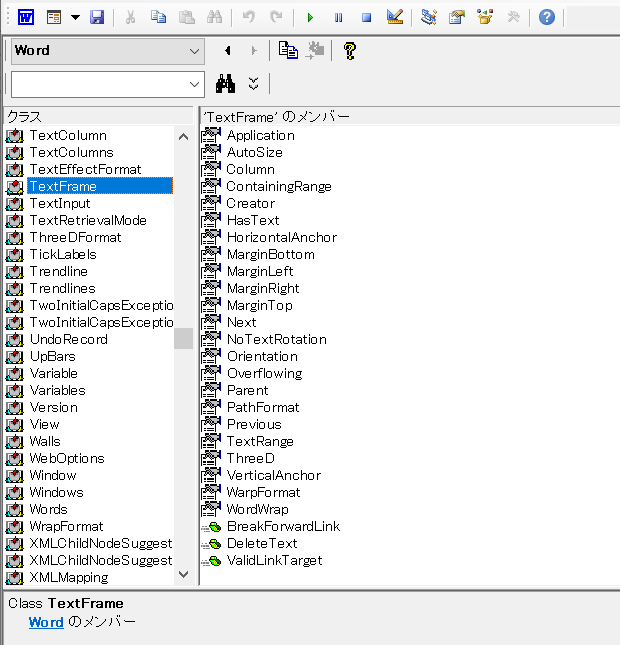Click the View Microsoft Word icon
This screenshot has width=620, height=645.
pyautogui.click(x=26, y=17)
